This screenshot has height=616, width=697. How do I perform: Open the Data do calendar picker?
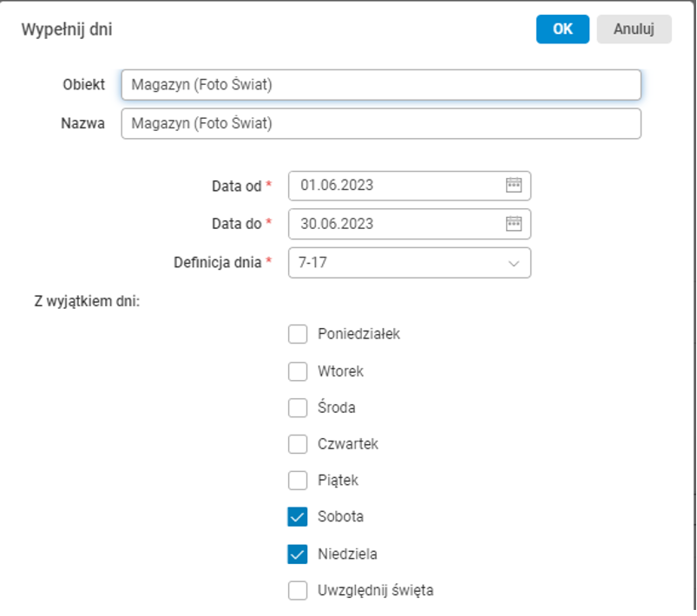[x=514, y=224]
